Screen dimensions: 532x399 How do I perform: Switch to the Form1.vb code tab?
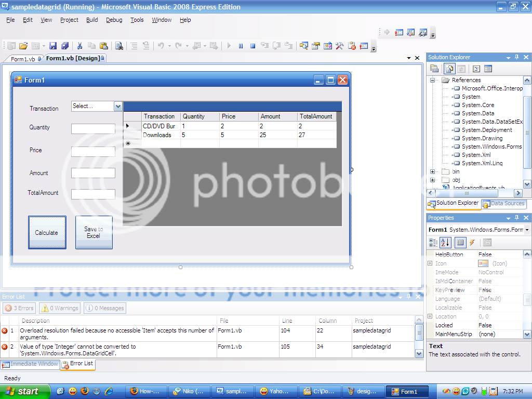(x=23, y=59)
